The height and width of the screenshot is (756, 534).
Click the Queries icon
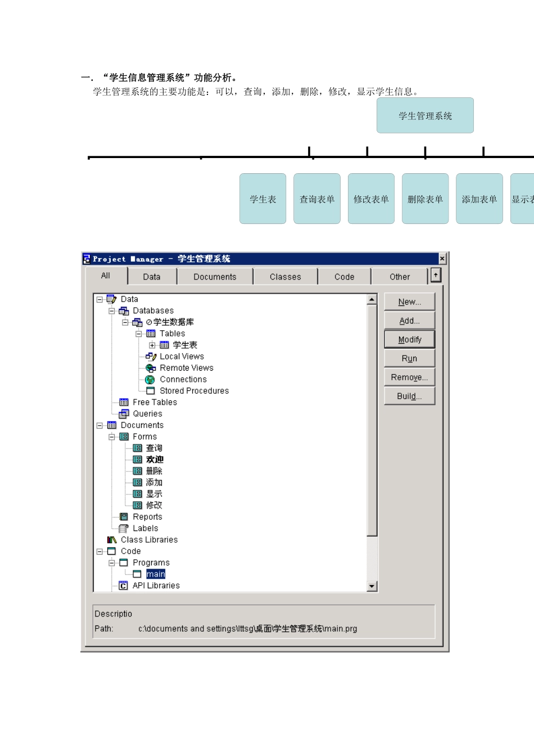click(x=124, y=414)
